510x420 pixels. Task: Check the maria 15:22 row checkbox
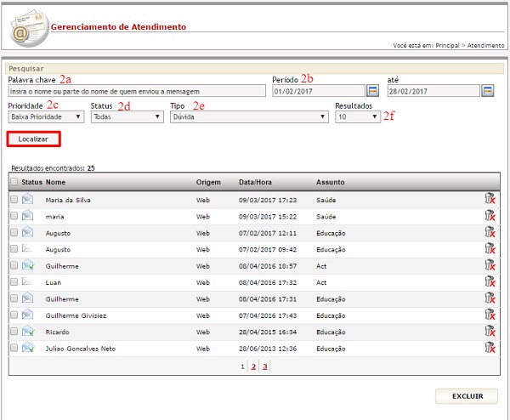pyautogui.click(x=14, y=216)
